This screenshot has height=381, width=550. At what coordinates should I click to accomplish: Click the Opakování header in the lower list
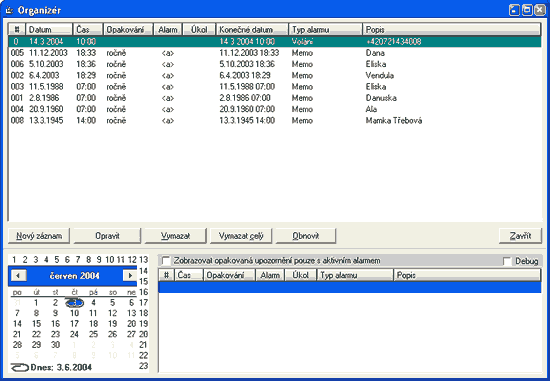229,275
